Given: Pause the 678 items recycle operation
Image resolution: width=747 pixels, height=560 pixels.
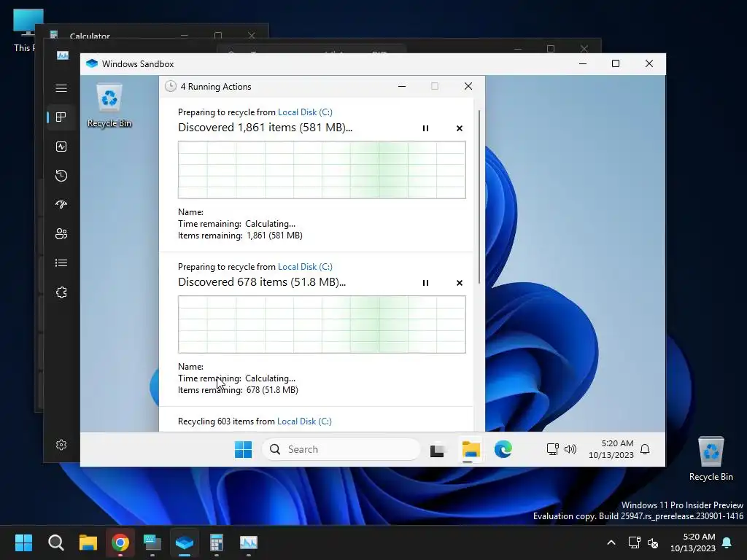Looking at the screenshot, I should click(x=425, y=283).
